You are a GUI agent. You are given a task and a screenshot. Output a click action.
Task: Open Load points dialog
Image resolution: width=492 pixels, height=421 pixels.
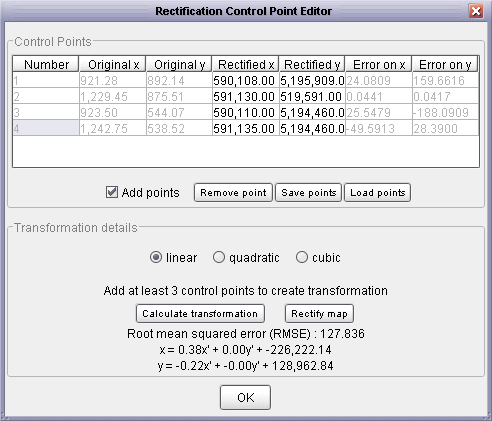click(377, 192)
